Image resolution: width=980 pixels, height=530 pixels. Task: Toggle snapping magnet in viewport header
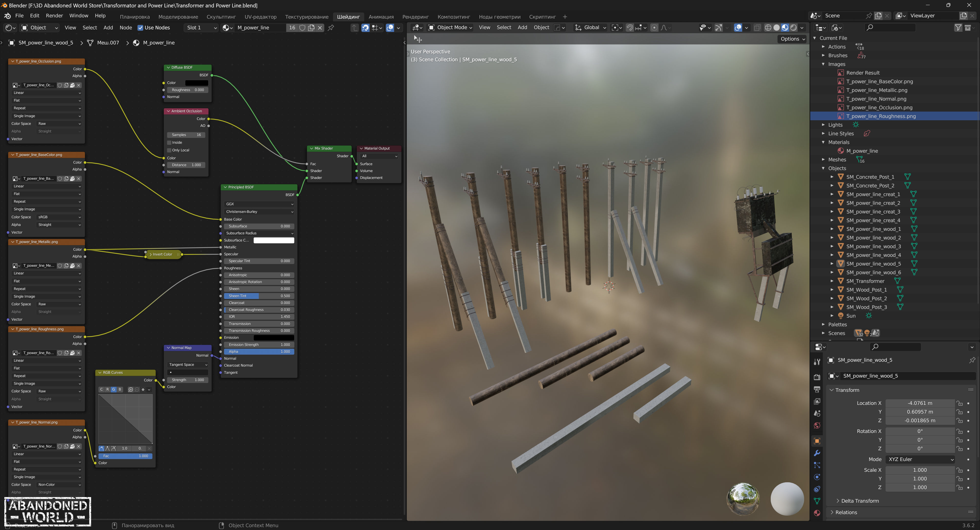pyautogui.click(x=630, y=27)
